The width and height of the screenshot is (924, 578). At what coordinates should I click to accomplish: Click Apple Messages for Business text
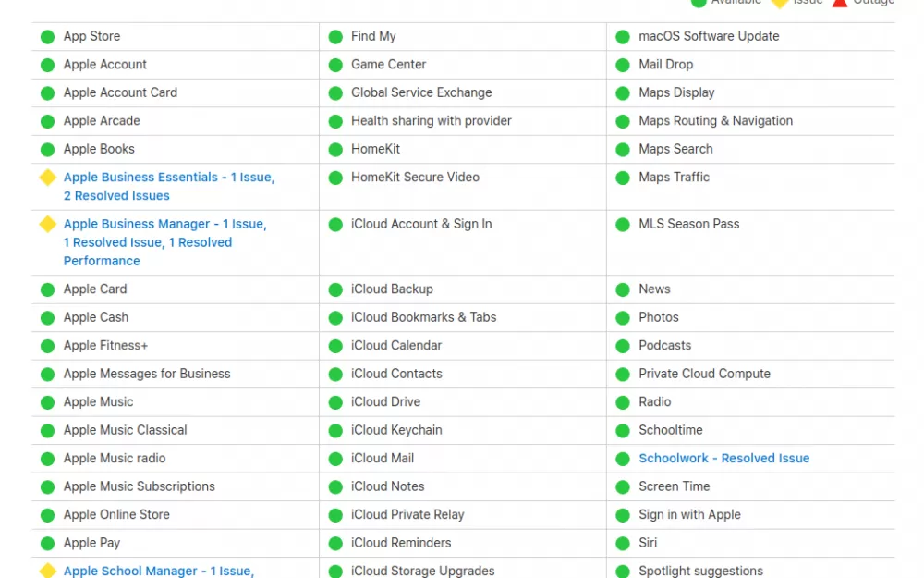click(147, 374)
